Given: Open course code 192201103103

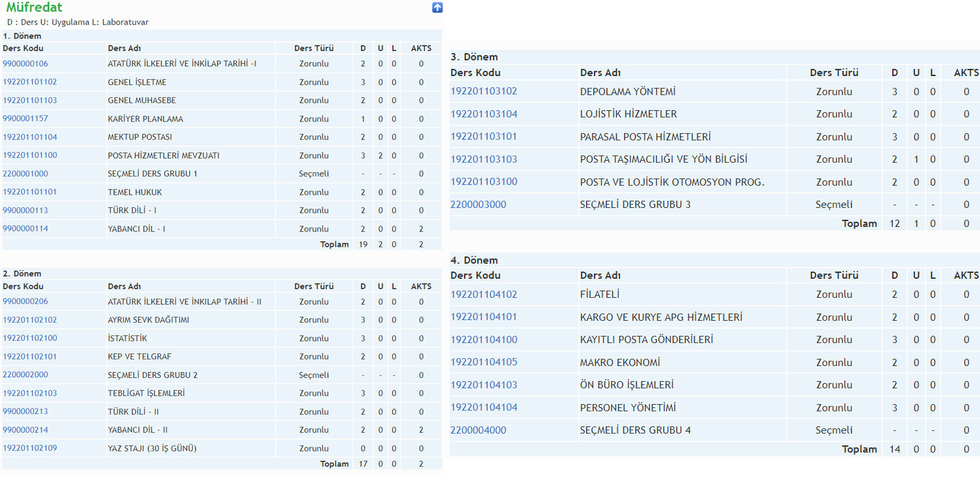Looking at the screenshot, I should tap(484, 159).
